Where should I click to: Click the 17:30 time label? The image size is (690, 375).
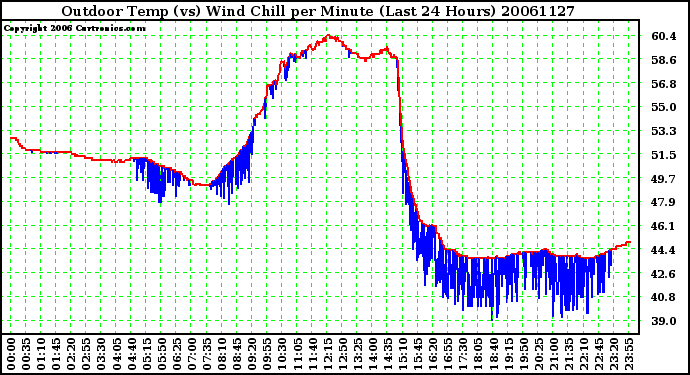click(x=463, y=354)
